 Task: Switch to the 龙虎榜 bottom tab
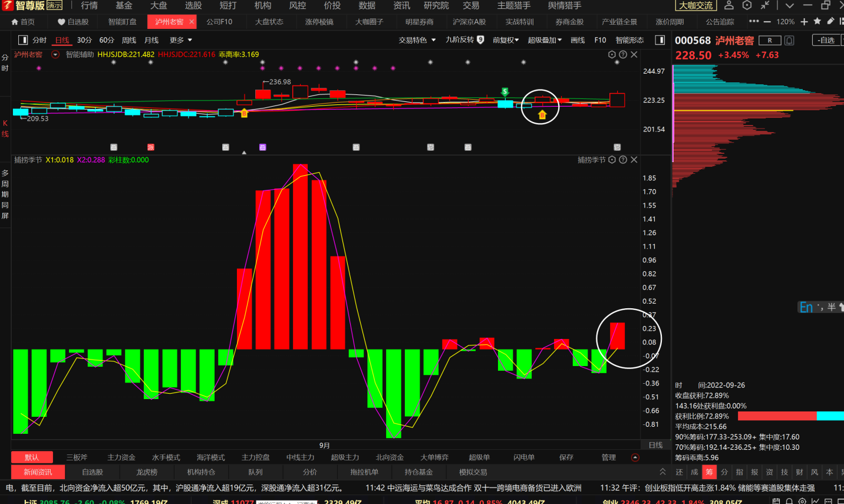(147, 472)
